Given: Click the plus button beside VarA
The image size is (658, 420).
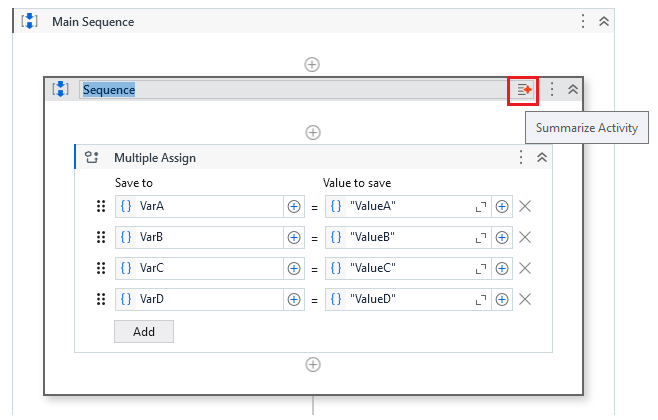Looking at the screenshot, I should point(294,206).
